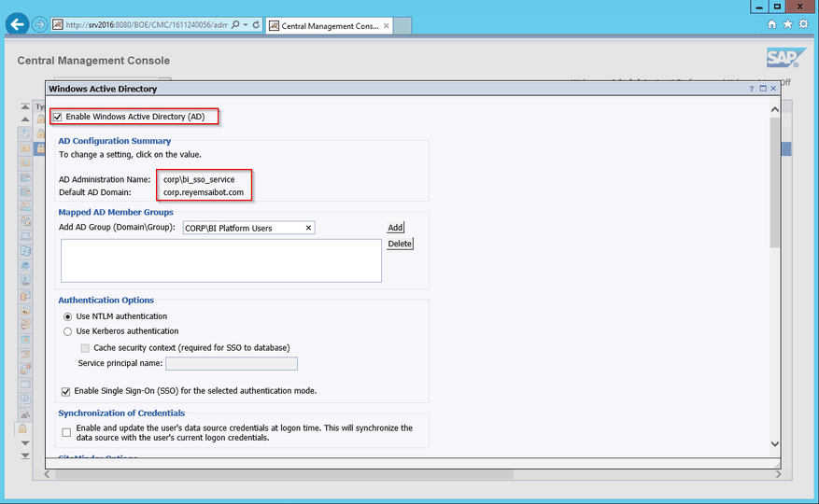Screen dimensions: 819x504
Task: Go back with the browser back arrow
Action: click(17, 24)
